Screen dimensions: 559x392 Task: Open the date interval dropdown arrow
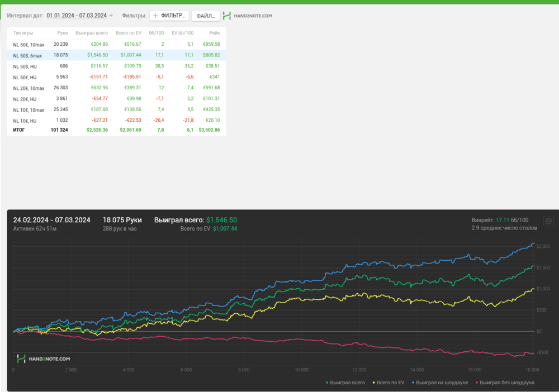[111, 16]
